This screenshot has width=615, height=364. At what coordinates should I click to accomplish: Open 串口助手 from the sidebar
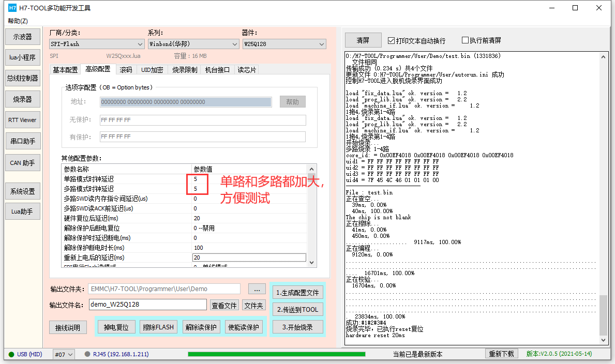tap(23, 141)
